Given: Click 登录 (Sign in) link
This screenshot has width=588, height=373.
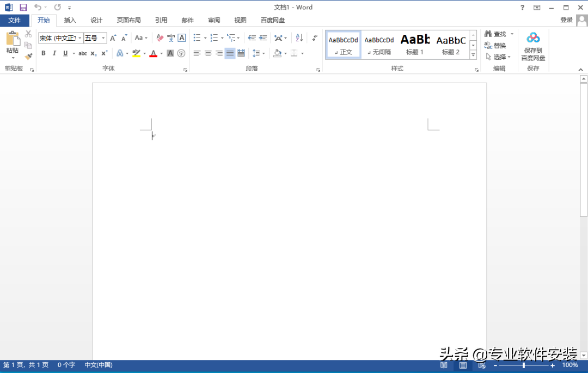Looking at the screenshot, I should point(566,20).
